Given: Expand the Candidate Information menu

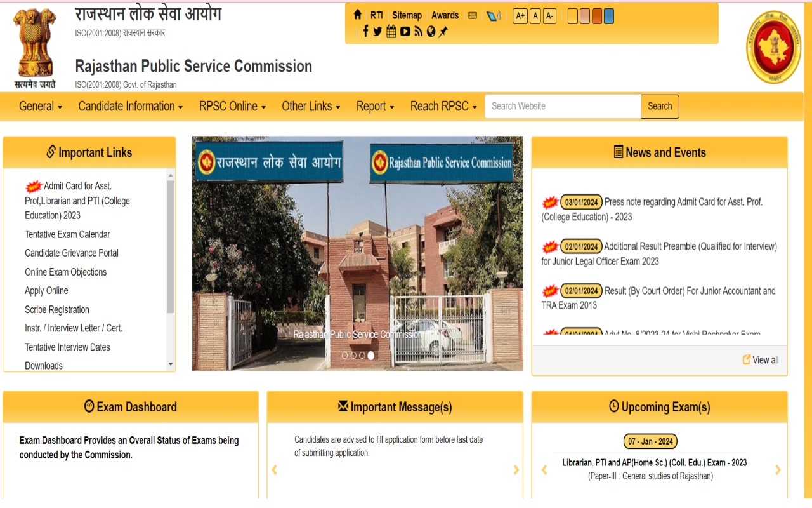Looking at the screenshot, I should click(x=131, y=106).
